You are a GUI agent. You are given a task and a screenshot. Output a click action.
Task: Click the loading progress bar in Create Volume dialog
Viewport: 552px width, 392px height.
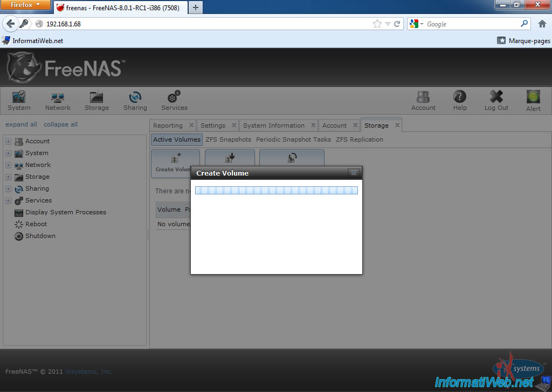point(276,190)
